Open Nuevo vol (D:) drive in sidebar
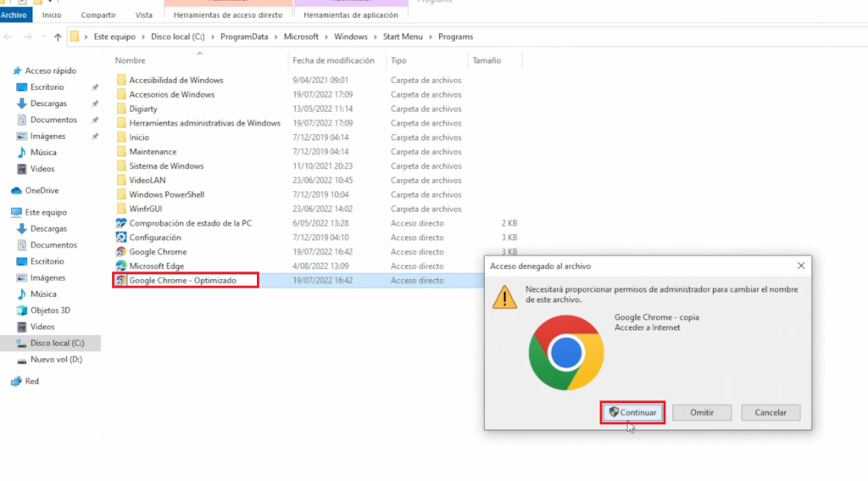The height and width of the screenshot is (481, 868). (56, 360)
